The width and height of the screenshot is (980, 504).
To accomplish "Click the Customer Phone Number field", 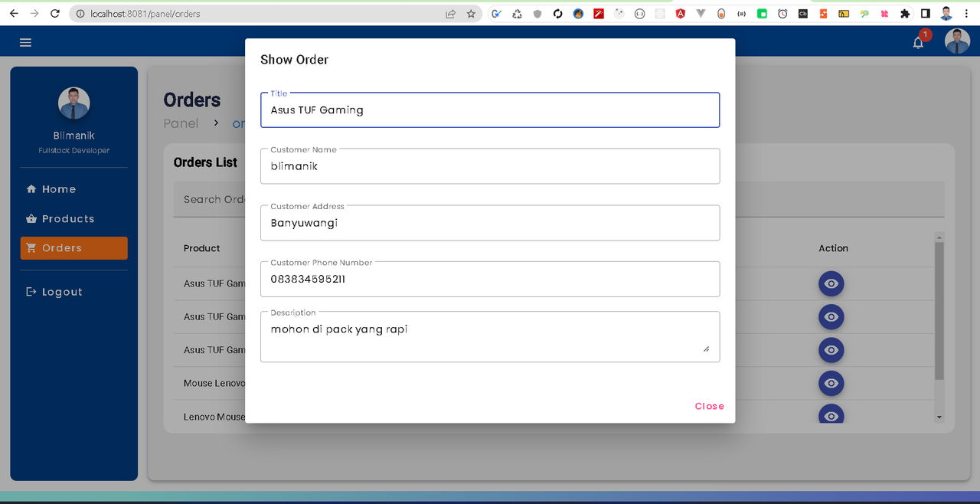I will pyautogui.click(x=490, y=279).
